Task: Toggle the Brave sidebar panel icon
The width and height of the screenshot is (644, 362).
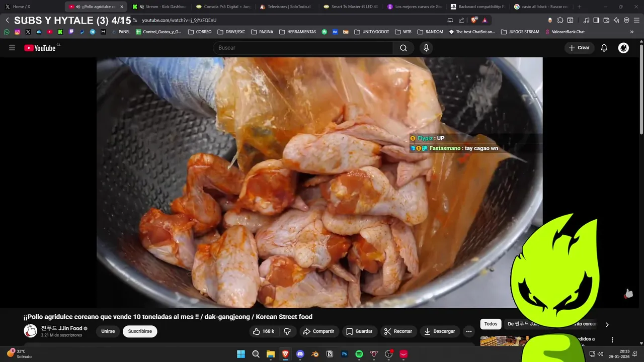Action: point(596,20)
